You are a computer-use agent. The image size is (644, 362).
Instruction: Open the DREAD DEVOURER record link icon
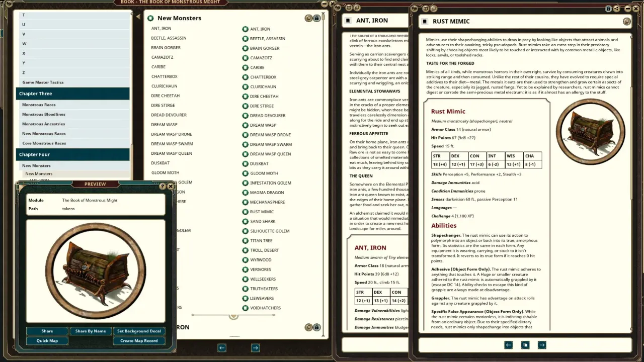pos(245,116)
